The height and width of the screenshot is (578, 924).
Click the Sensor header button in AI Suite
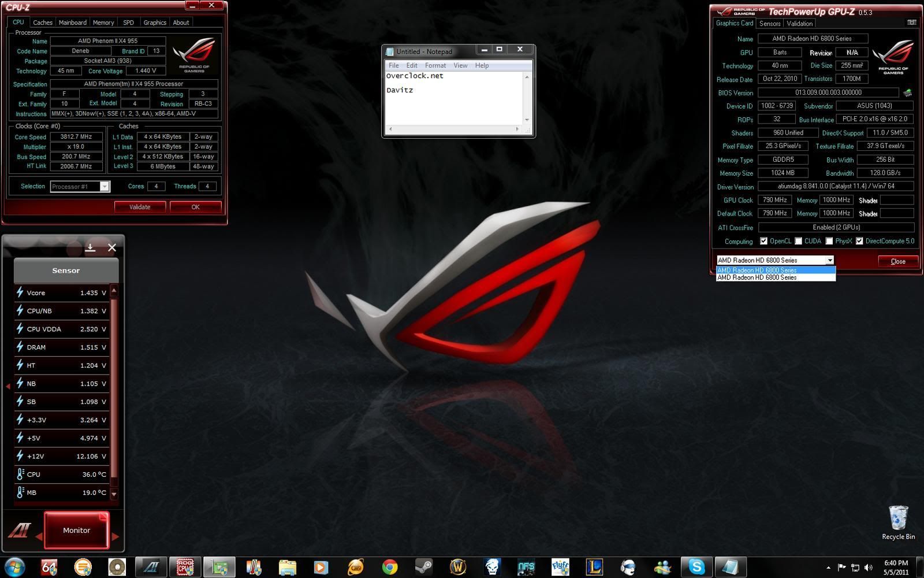pyautogui.click(x=66, y=270)
